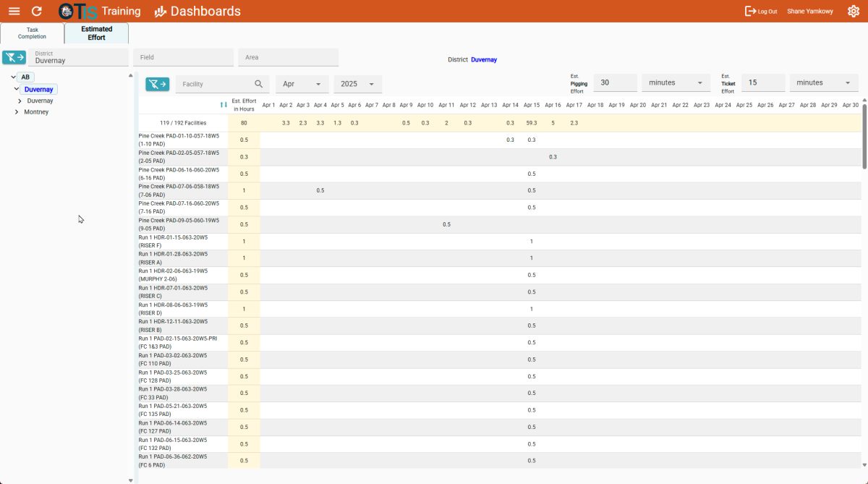Click the Est. Pigging Effort value field
The image size is (868, 484).
[x=614, y=82]
